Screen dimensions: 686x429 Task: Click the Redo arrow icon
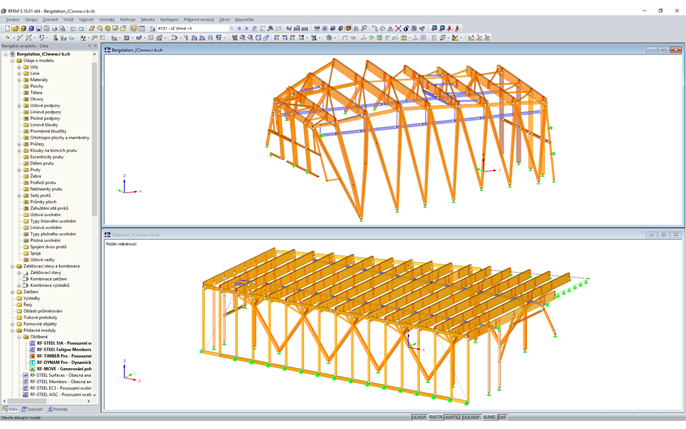(x=81, y=28)
